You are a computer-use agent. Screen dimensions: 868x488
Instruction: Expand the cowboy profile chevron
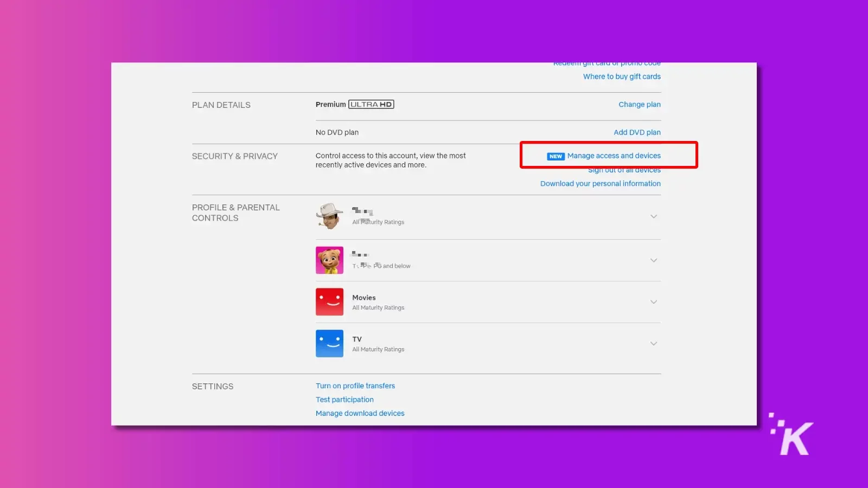(x=654, y=216)
